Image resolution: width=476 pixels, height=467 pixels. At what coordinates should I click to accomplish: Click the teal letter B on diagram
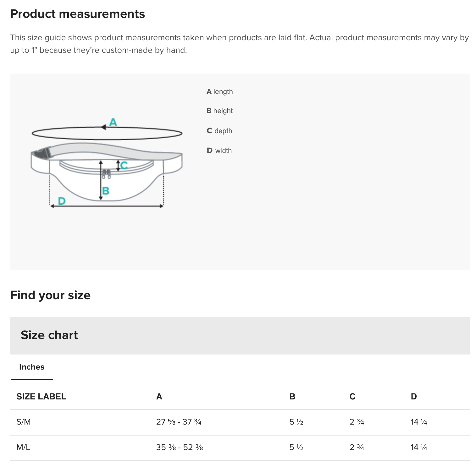click(x=106, y=190)
